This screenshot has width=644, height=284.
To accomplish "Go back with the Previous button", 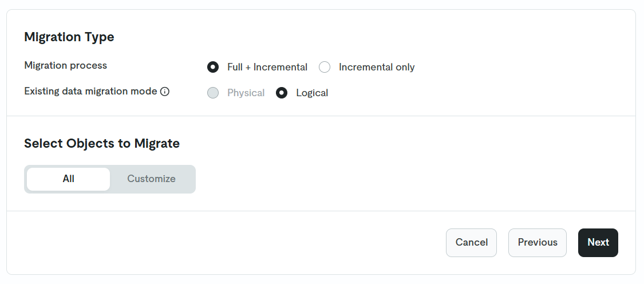I will point(537,242).
